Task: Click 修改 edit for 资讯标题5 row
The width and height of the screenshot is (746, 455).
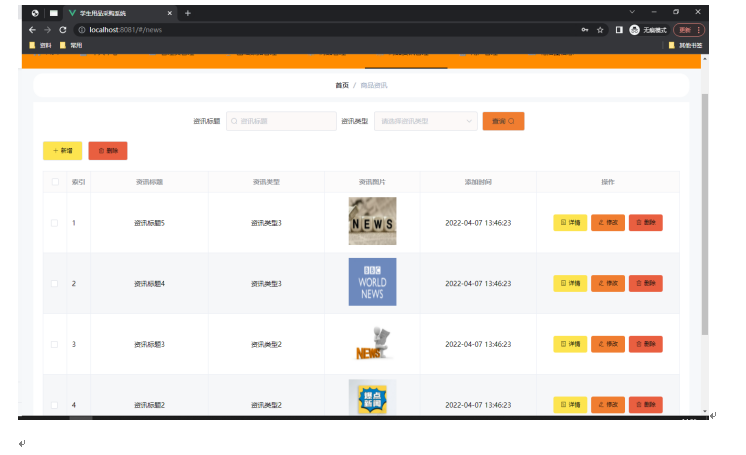Action: tap(608, 222)
